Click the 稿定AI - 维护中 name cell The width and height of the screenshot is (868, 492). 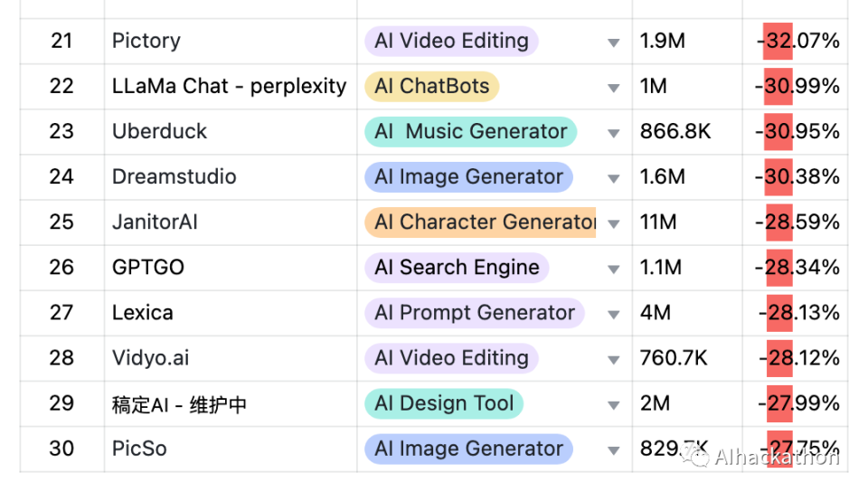point(179,404)
